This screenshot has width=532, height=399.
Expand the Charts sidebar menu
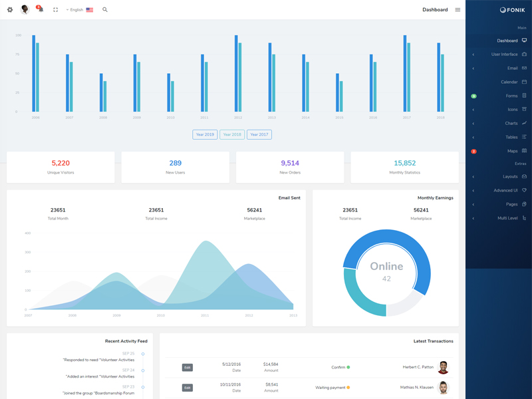point(511,123)
